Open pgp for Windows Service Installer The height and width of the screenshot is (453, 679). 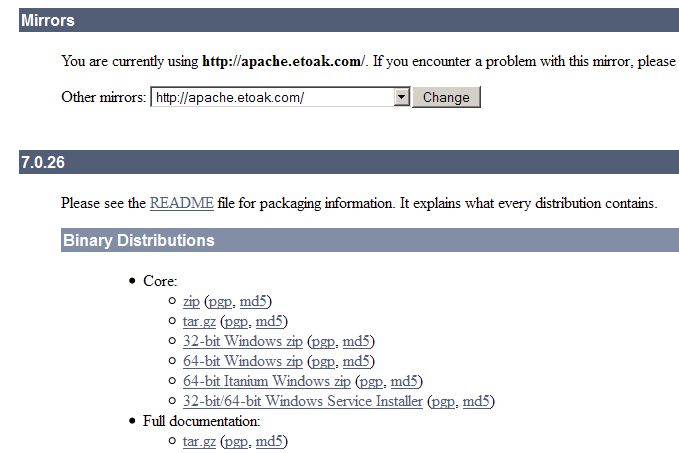coord(443,401)
